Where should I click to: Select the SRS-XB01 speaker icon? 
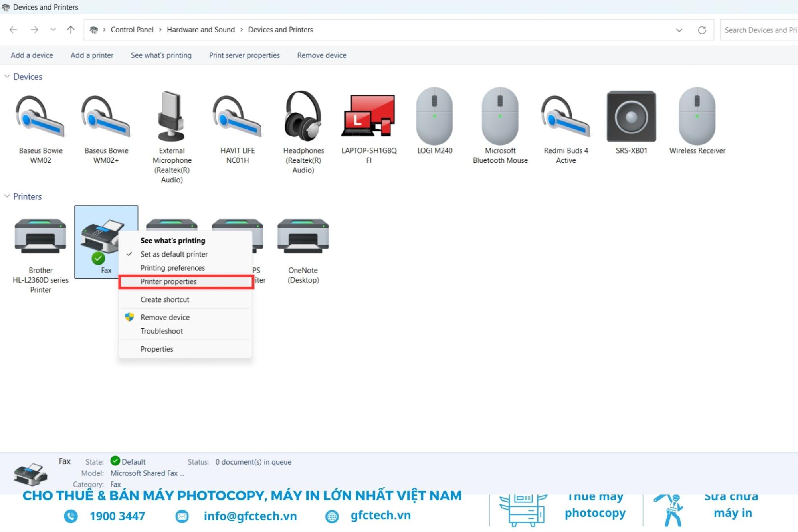[631, 122]
